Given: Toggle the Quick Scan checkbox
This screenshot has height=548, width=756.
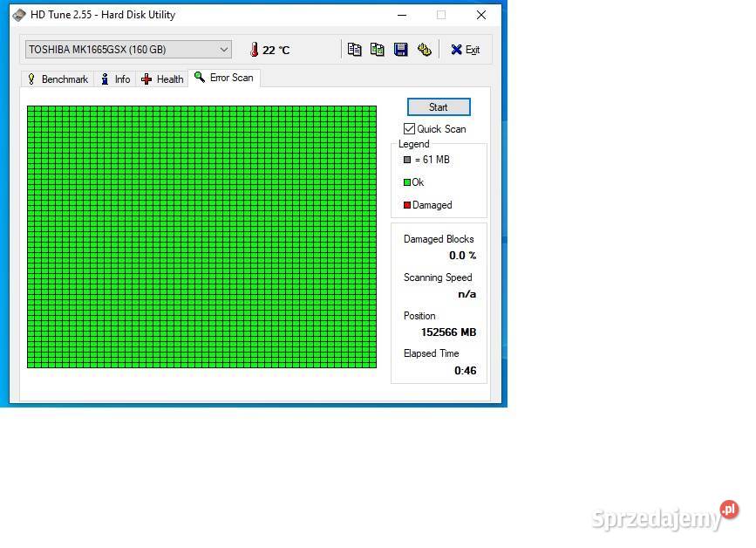Looking at the screenshot, I should [409, 129].
